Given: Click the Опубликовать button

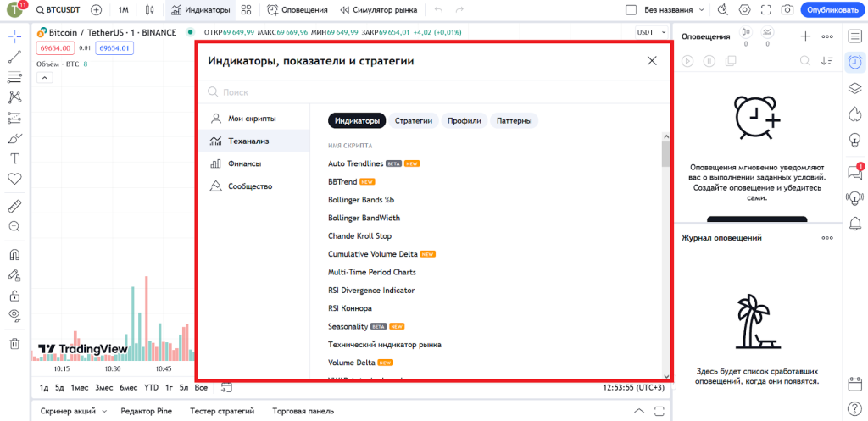Looking at the screenshot, I should point(832,10).
